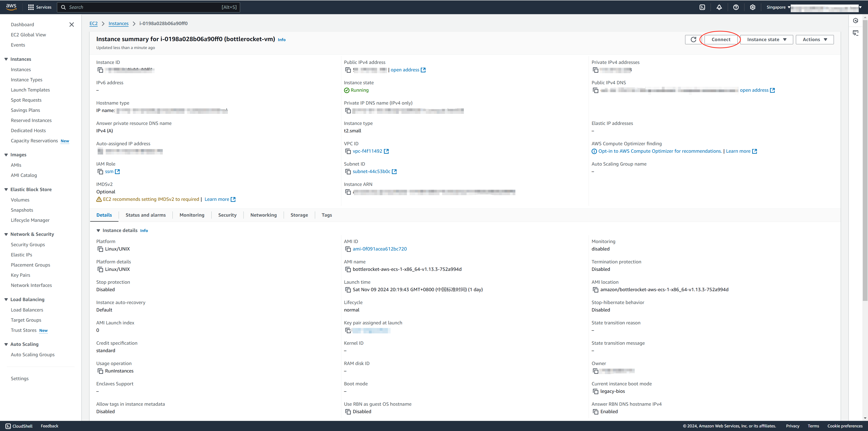Copy the Launch time value
Viewport: 868px width, 431px height.
point(348,290)
